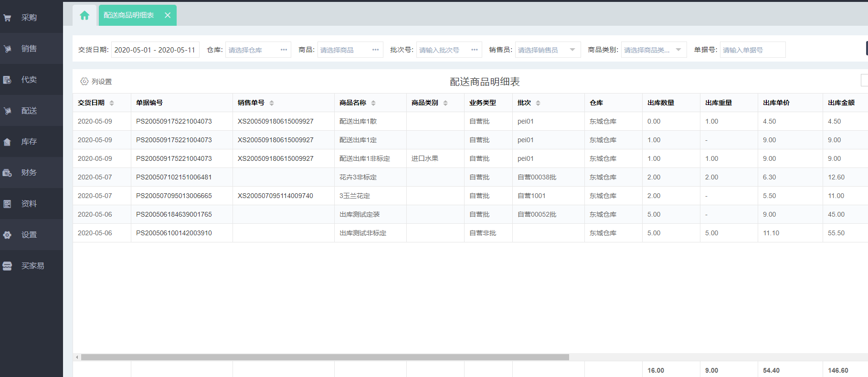This screenshot has height=377, width=868.
Task: Click the 请选择仓库 warehouse field
Action: click(258, 50)
